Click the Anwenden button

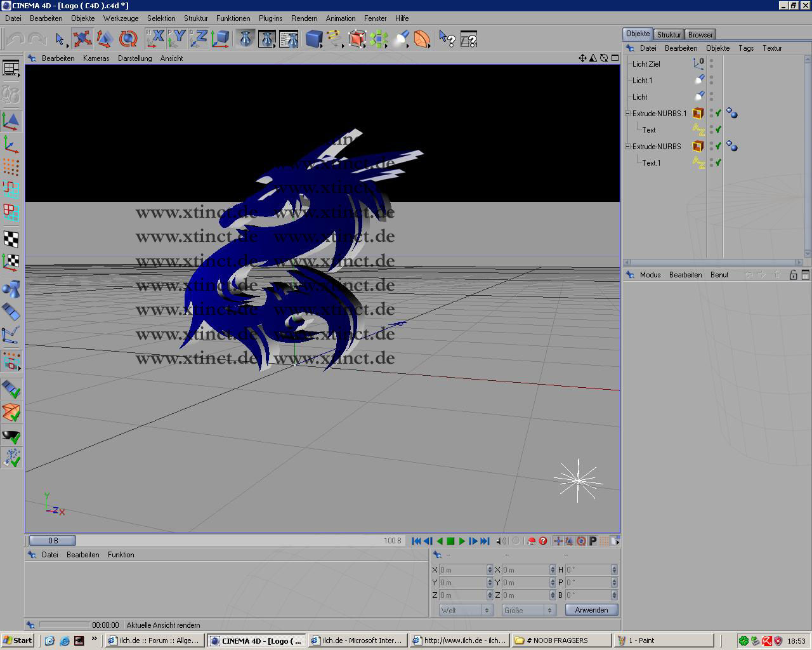point(591,610)
